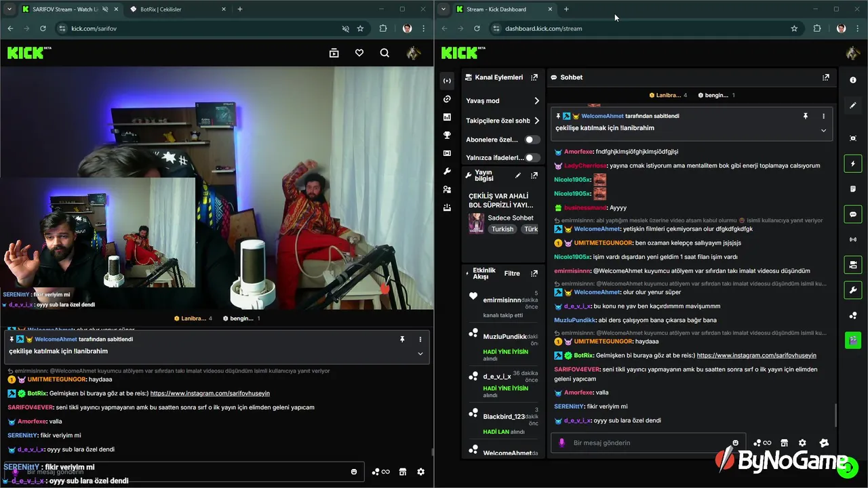
Task: Click dashboard chat scrollbar thumb
Action: click(x=835, y=415)
